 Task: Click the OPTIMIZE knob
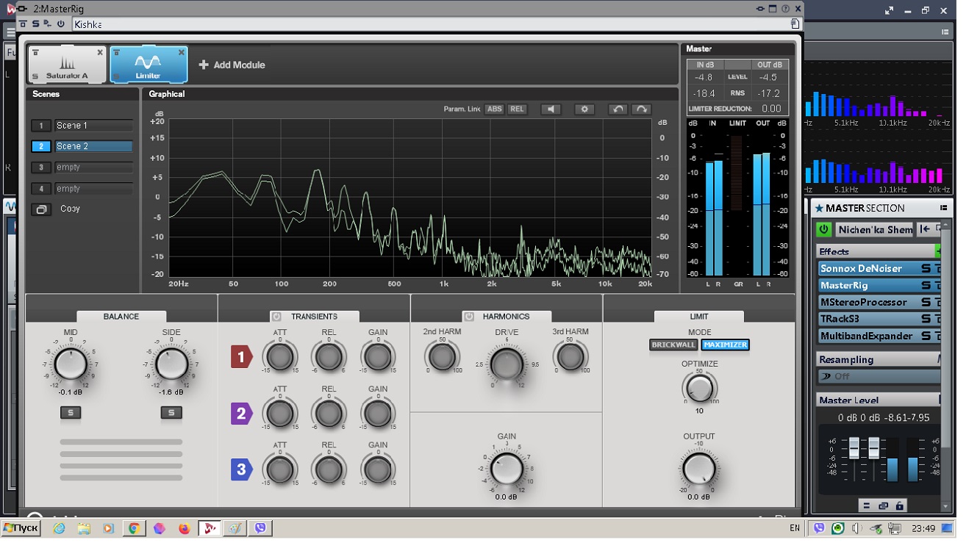pyautogui.click(x=699, y=388)
